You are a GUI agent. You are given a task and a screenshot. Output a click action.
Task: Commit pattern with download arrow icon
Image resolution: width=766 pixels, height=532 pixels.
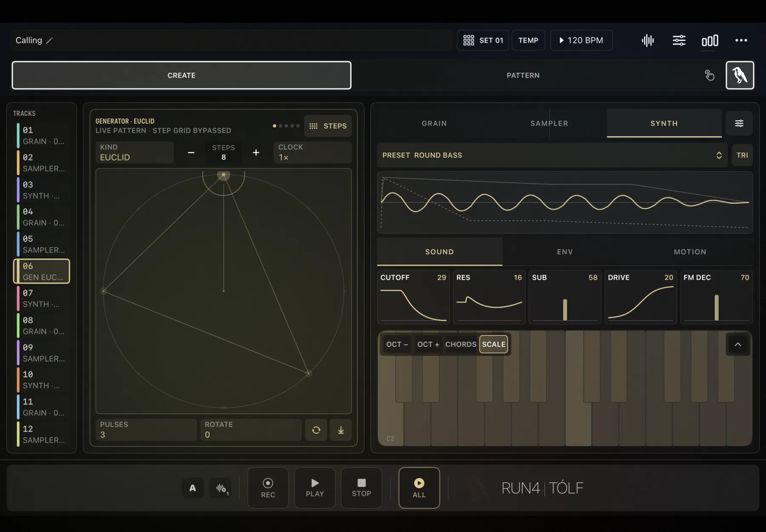coord(341,430)
